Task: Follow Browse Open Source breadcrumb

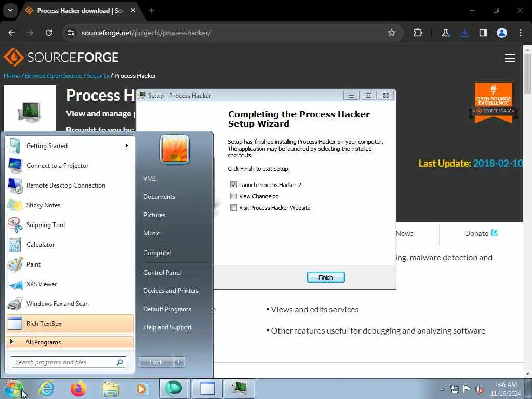Action: (x=54, y=76)
